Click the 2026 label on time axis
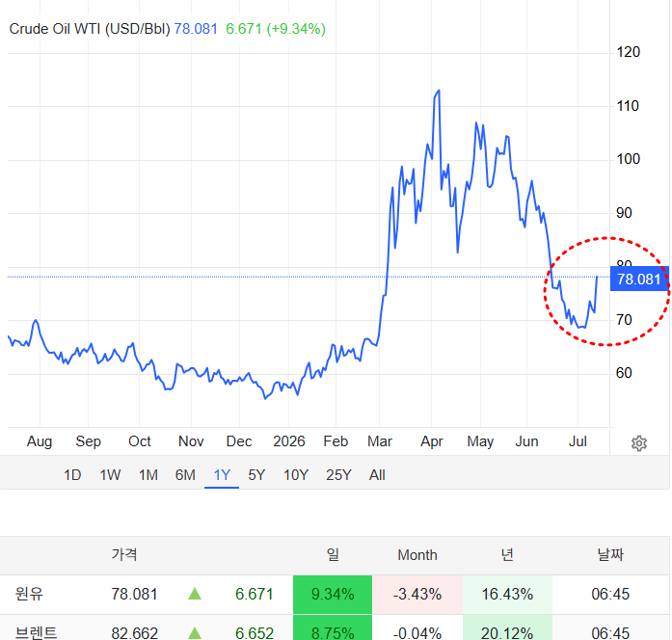Image resolution: width=672 pixels, height=640 pixels. [289, 441]
